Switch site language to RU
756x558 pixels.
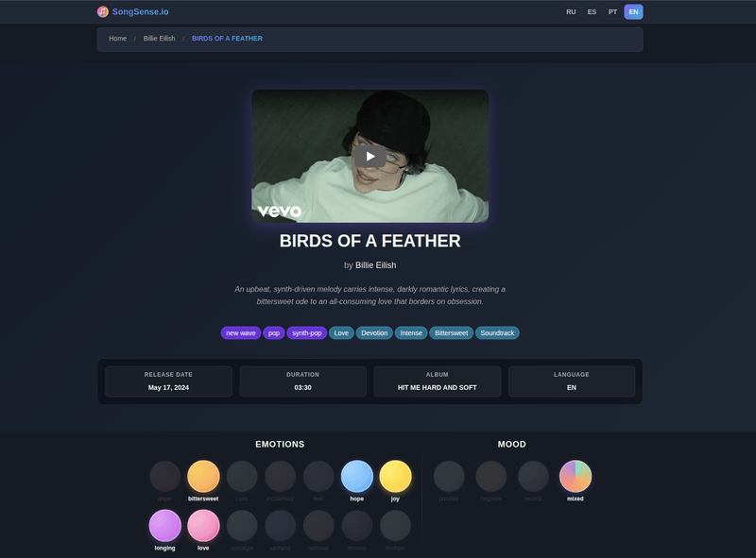pyautogui.click(x=571, y=12)
